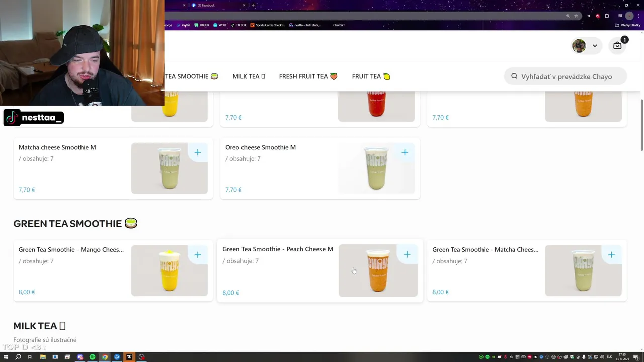Expand the account dropdown chevron
This screenshot has height=362, width=644.
click(595, 46)
